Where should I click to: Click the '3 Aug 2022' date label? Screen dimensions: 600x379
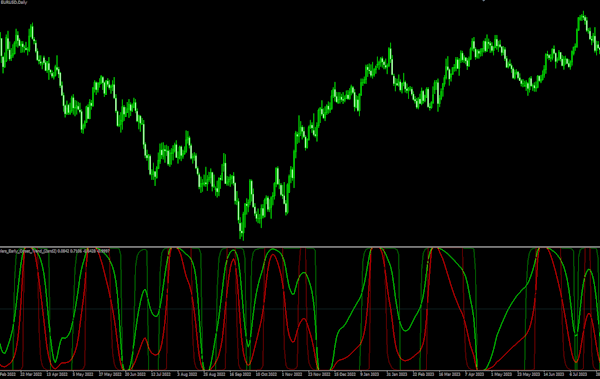pyautogui.click(x=187, y=374)
